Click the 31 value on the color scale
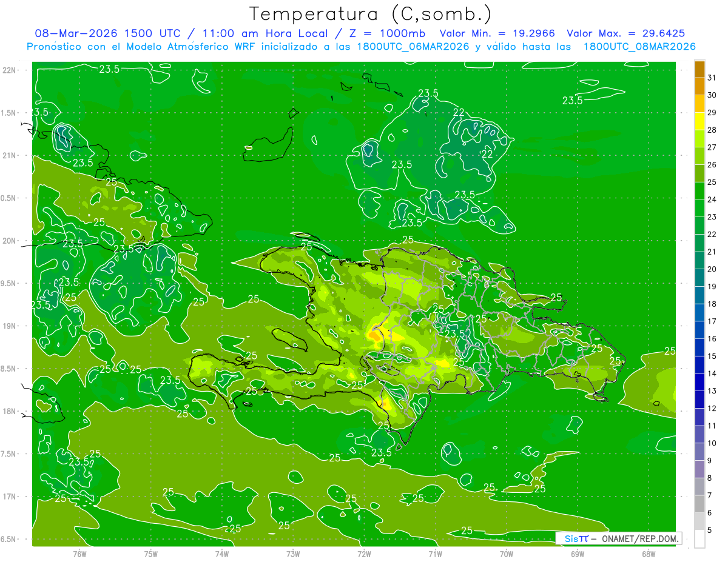This screenshot has width=728, height=562. point(712,78)
